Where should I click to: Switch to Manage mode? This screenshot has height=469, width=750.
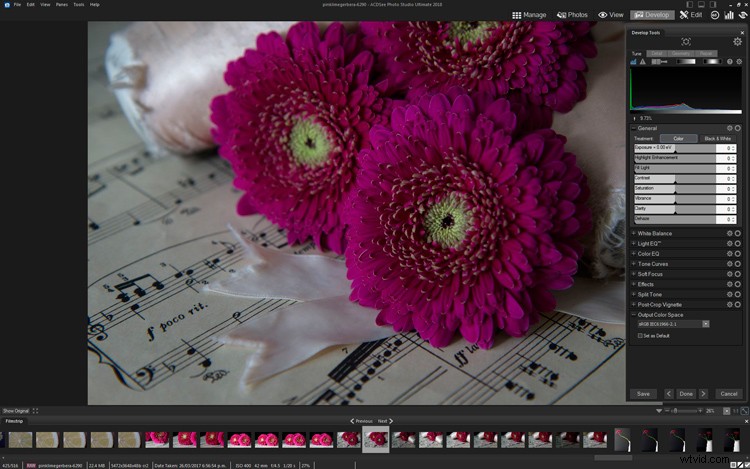click(529, 15)
